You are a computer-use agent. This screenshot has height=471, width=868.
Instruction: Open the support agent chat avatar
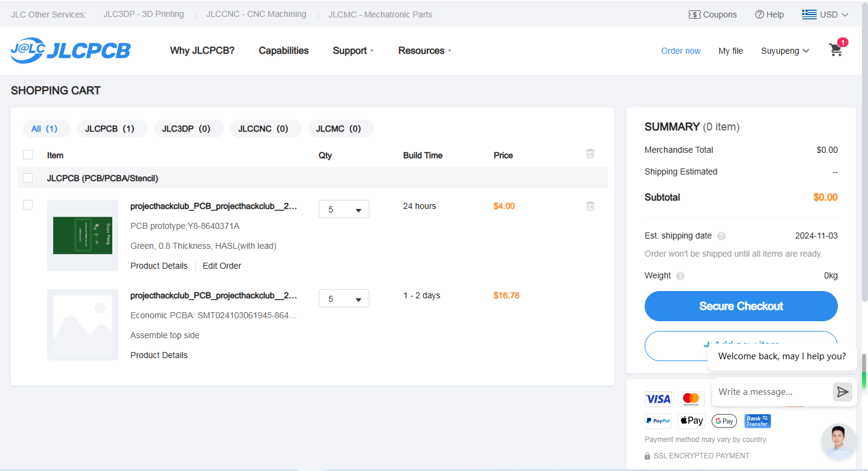[x=839, y=442]
